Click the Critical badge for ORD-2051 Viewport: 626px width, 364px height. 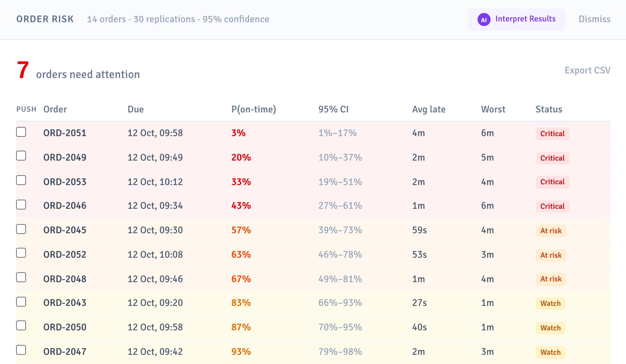pos(552,134)
